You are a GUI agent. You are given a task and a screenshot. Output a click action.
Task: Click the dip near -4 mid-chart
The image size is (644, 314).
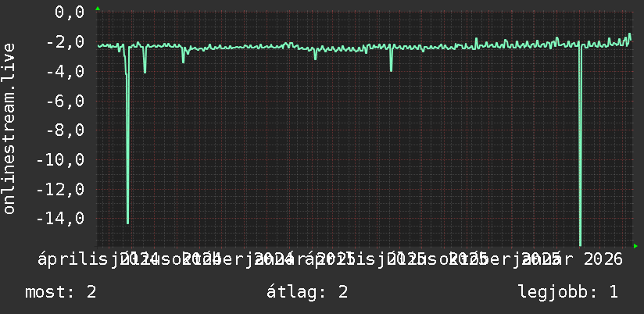click(x=391, y=70)
